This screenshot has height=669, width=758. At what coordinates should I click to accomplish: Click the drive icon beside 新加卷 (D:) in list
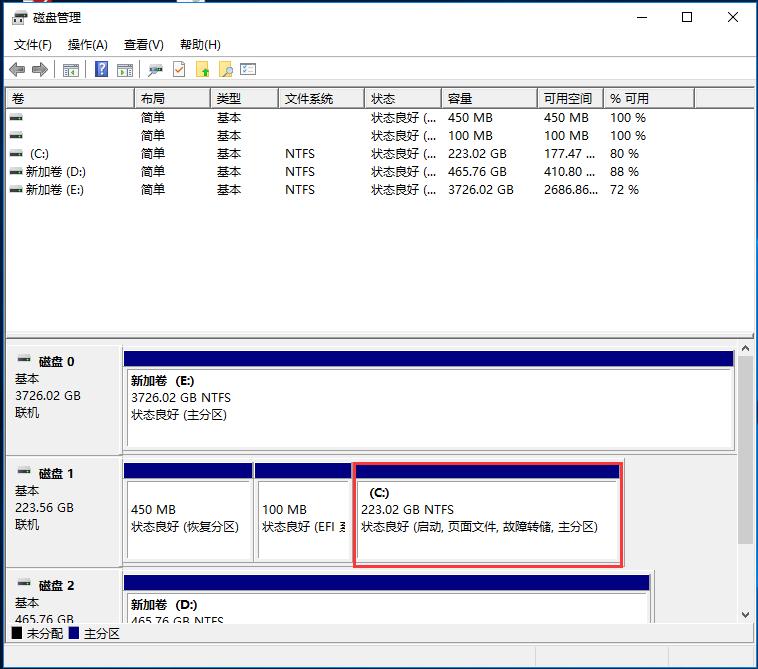click(x=16, y=172)
